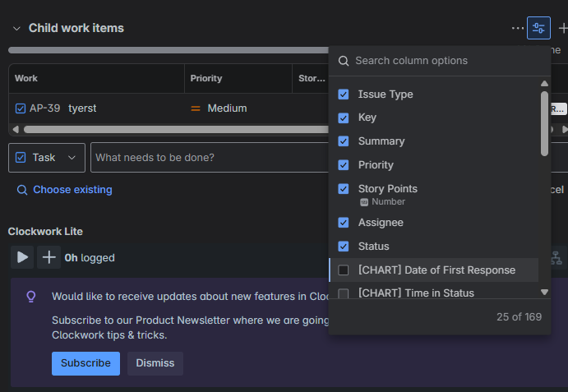Click the number type icon under Story Points

(364, 202)
